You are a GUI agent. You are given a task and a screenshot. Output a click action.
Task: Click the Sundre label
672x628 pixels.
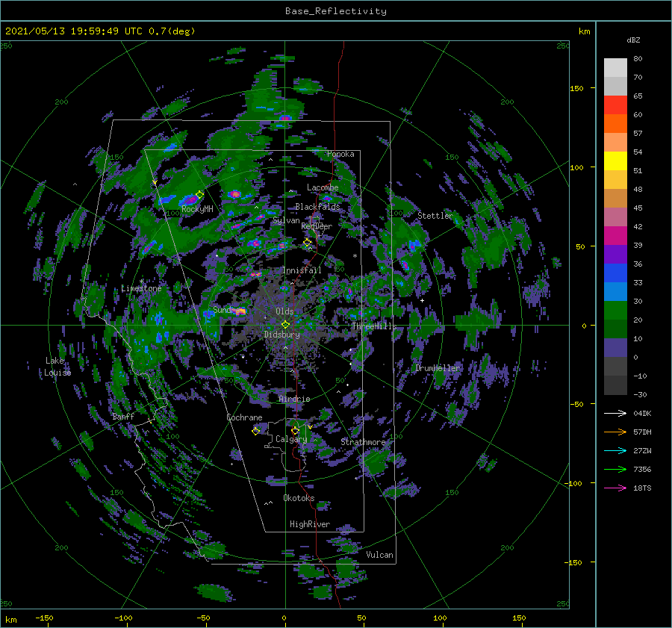point(227,309)
